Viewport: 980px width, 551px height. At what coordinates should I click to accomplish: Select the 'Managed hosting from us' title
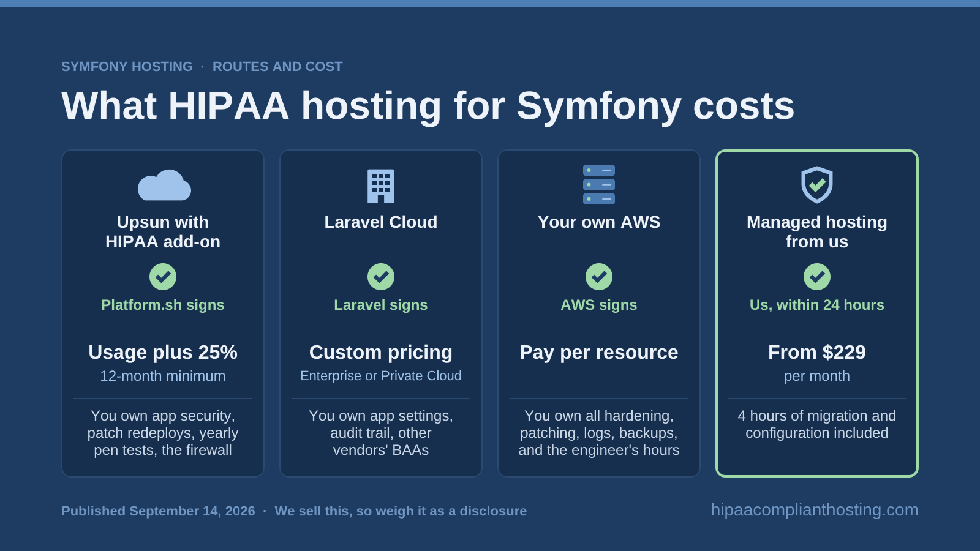click(817, 232)
